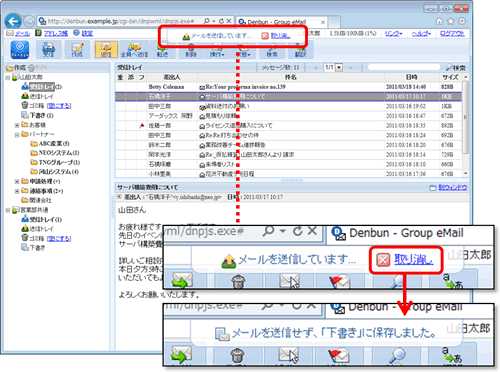Click the ログアウト link

click(x=452, y=34)
